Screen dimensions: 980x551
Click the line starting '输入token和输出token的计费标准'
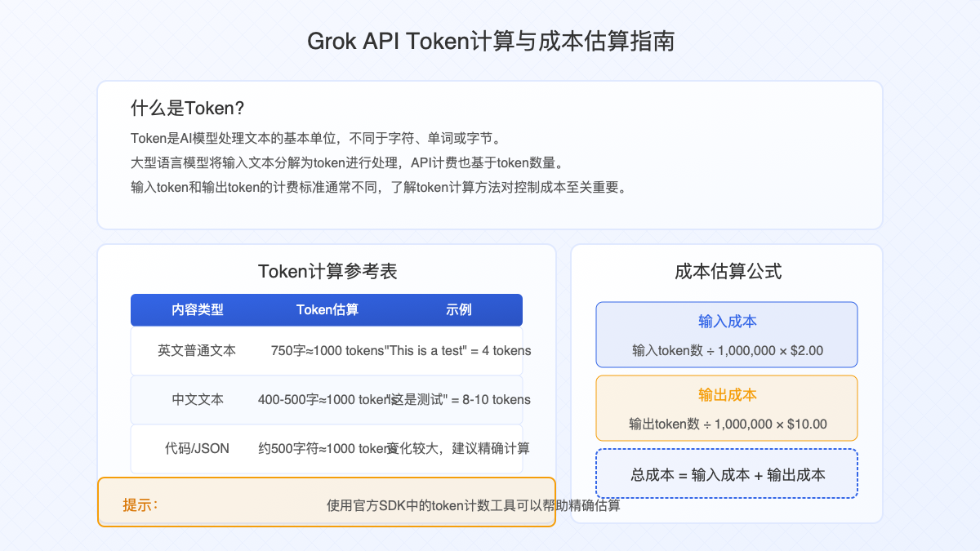(x=379, y=187)
